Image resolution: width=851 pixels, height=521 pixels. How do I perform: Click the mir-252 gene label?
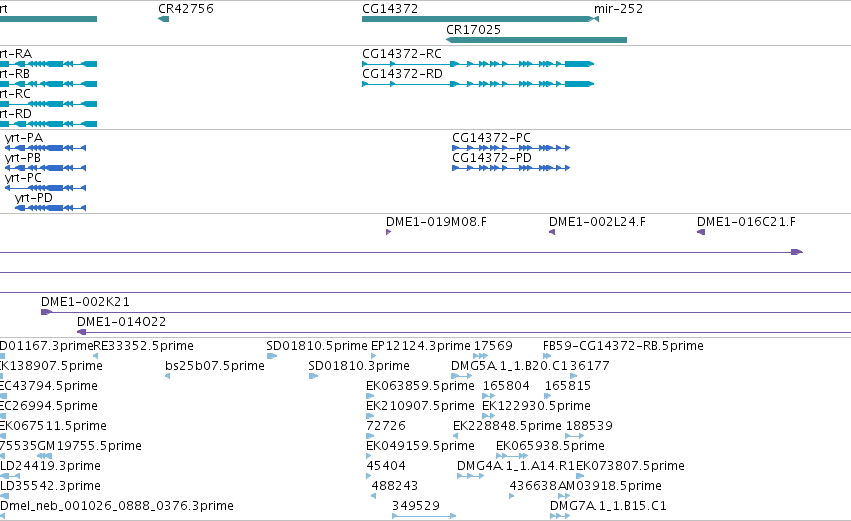tap(618, 9)
